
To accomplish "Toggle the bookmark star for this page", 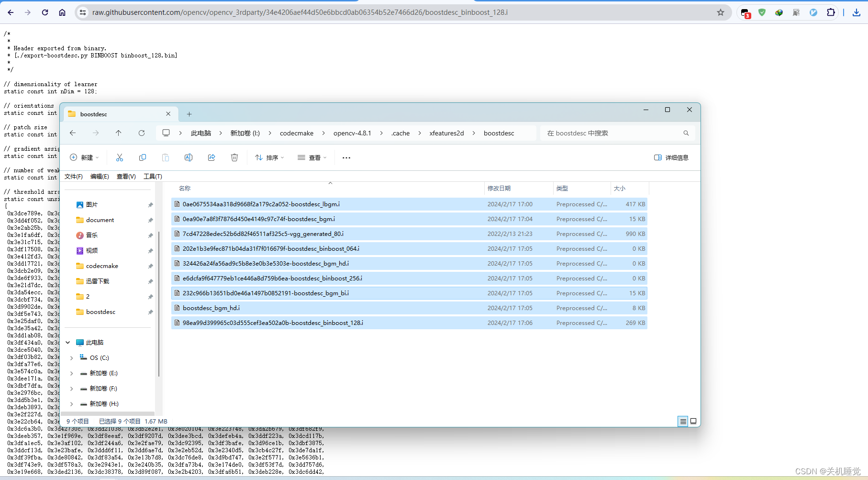I will click(x=721, y=12).
